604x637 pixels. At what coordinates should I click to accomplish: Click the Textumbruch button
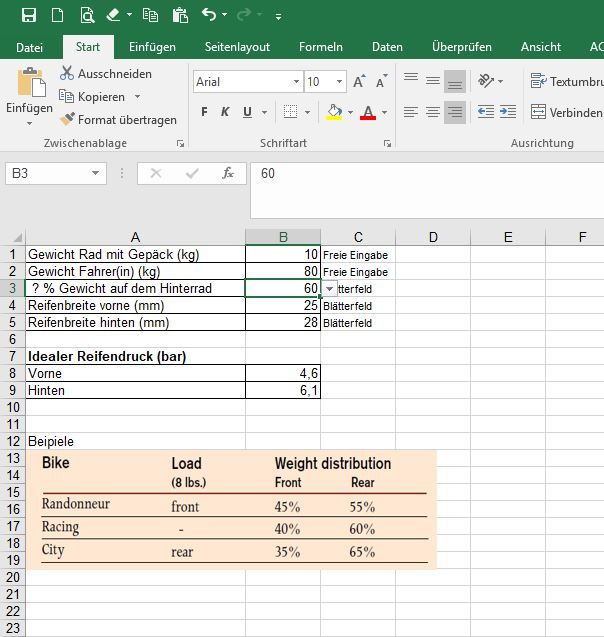coord(565,81)
